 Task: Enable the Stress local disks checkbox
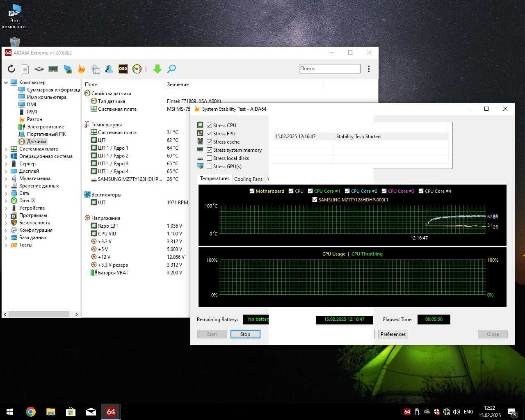click(210, 158)
